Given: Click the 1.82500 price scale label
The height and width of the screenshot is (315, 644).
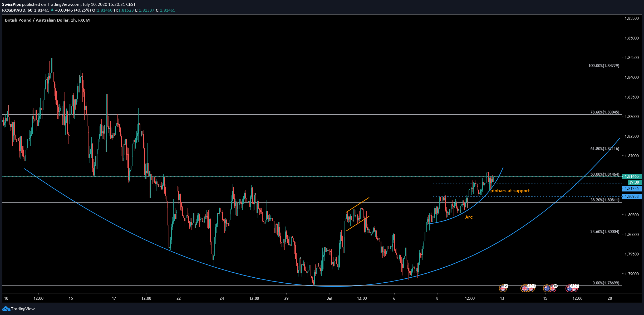Looking at the screenshot, I should tap(632, 136).
